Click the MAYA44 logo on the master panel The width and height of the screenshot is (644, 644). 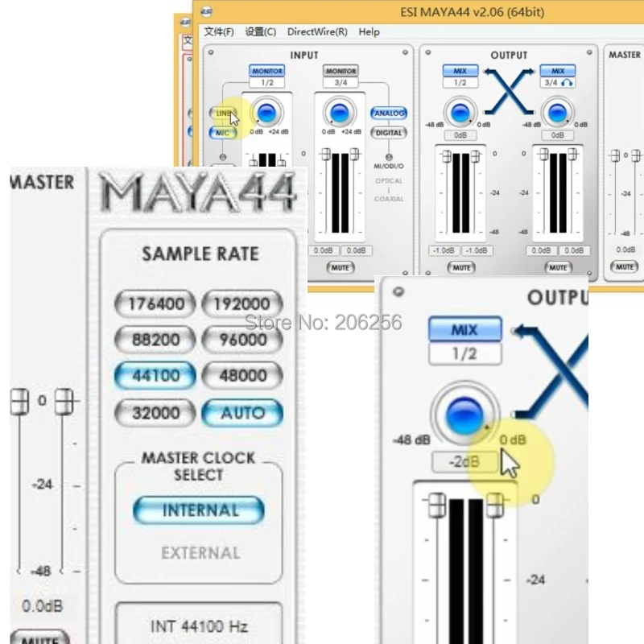click(199, 192)
